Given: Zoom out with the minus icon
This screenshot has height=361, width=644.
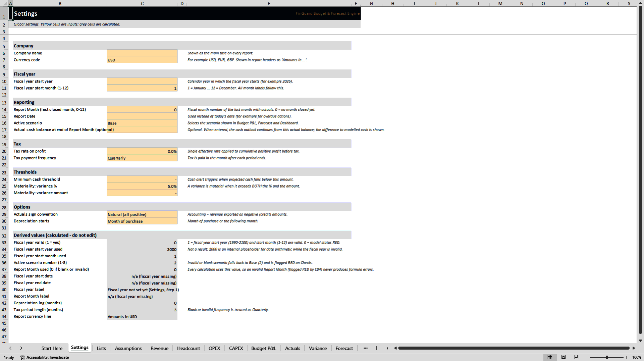Looking at the screenshot, I should [587, 357].
